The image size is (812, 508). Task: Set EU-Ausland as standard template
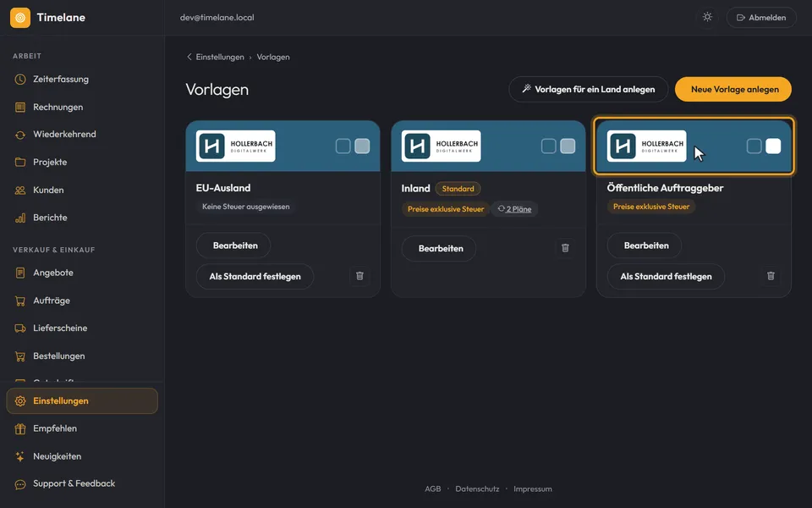(255, 277)
